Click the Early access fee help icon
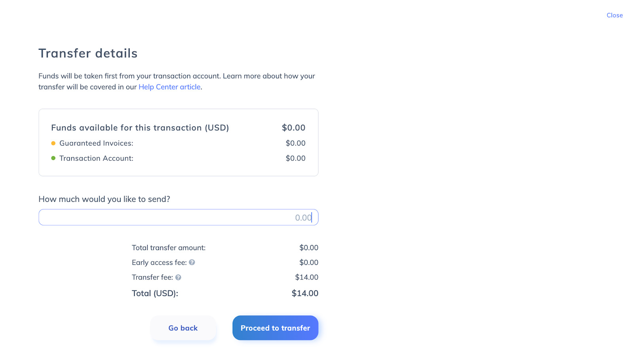This screenshot has width=633, height=364. pos(192,262)
